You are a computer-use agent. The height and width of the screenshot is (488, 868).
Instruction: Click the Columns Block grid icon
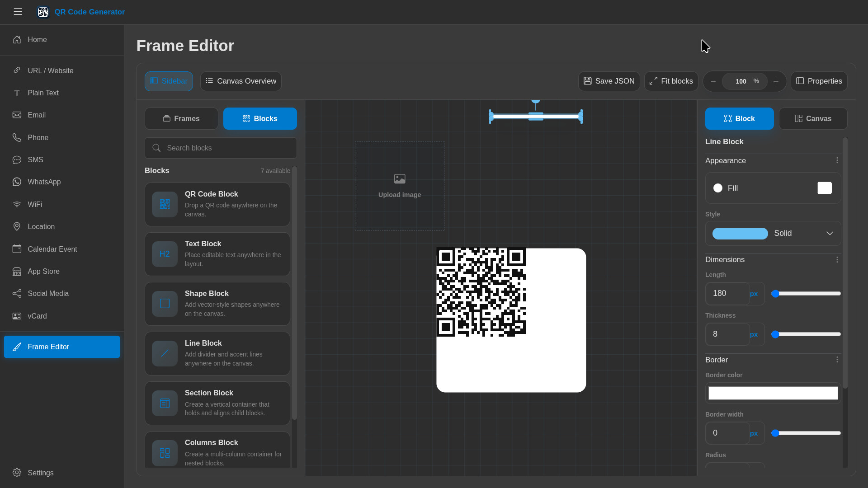pos(165,453)
